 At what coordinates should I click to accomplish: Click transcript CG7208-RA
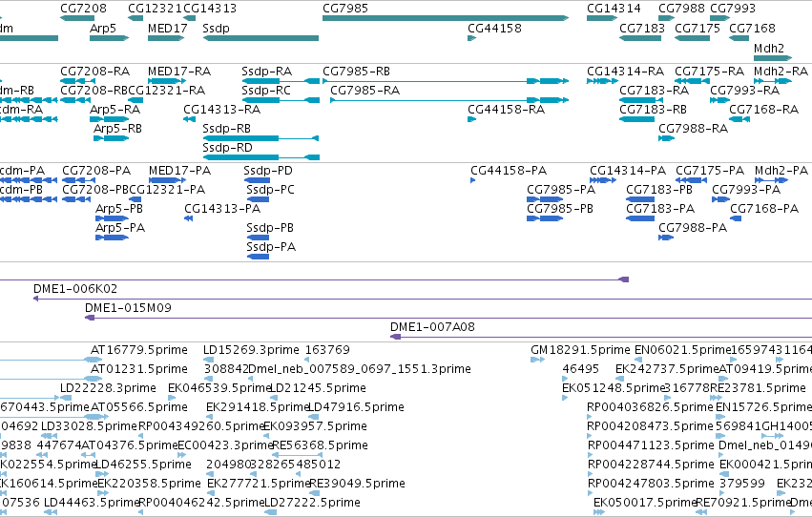pos(77,81)
